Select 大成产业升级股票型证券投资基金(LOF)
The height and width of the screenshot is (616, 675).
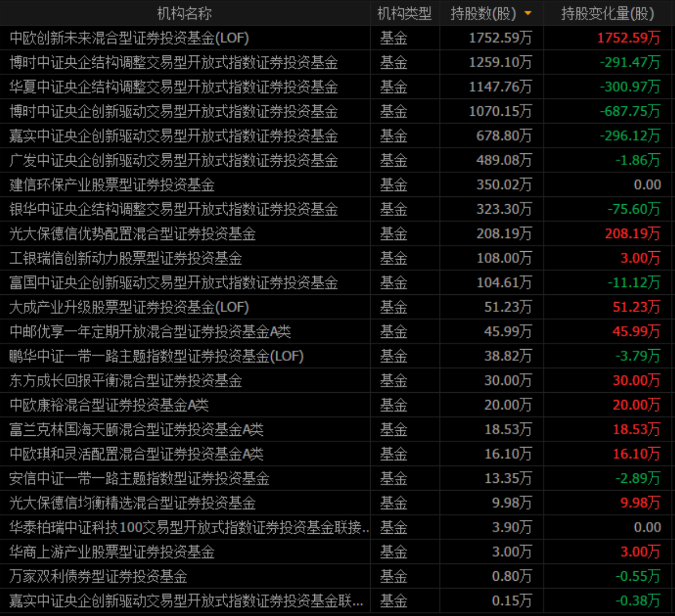coord(129,307)
